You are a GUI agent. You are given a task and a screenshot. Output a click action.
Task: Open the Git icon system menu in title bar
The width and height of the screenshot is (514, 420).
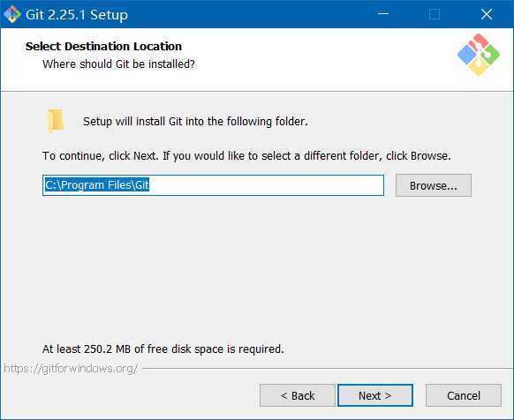(12, 14)
